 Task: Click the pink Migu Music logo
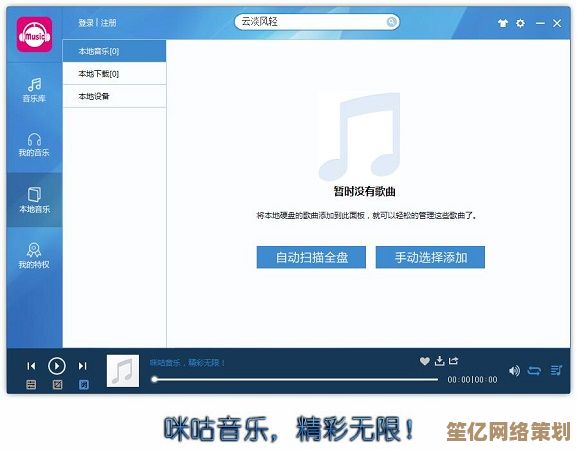tap(34, 35)
